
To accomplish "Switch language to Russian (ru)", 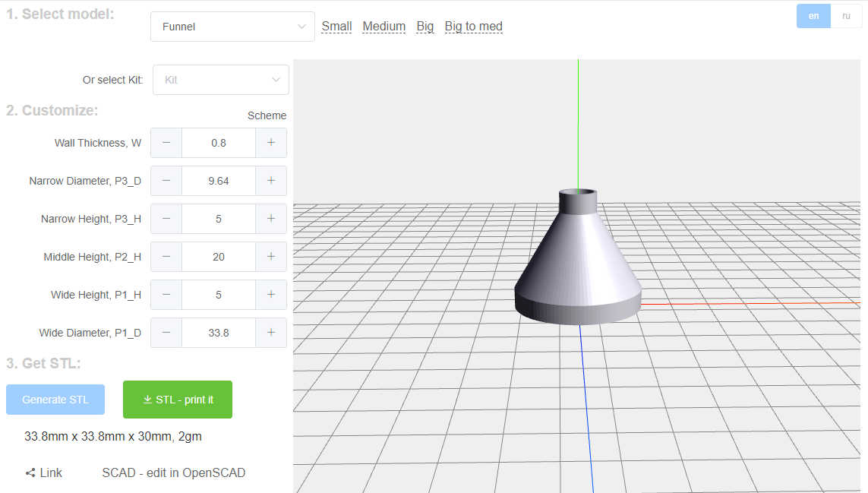I will 846,16.
